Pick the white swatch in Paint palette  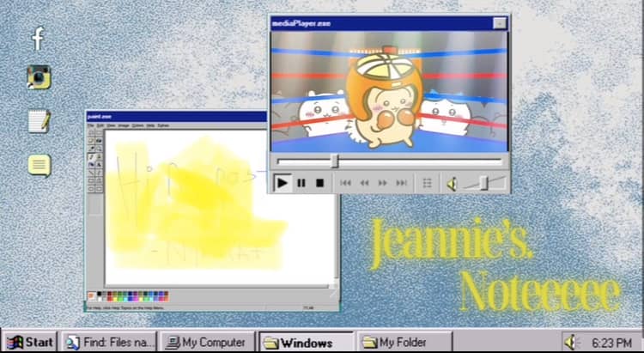point(99,299)
